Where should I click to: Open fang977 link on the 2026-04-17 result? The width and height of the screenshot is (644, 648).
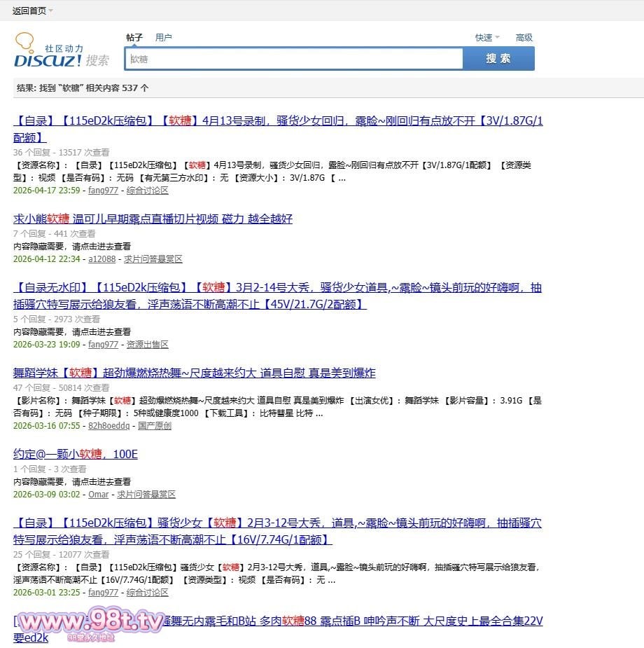coord(103,191)
